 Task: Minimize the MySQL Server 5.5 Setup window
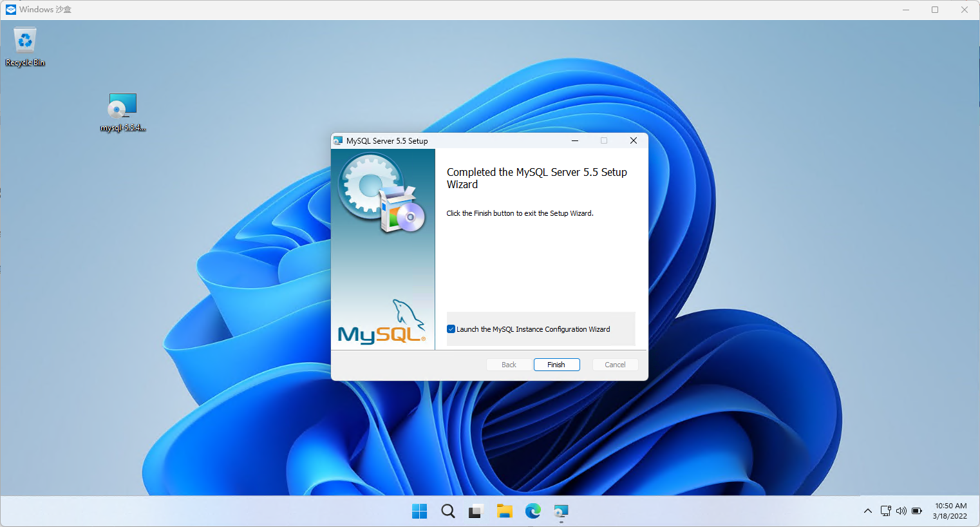pos(575,140)
